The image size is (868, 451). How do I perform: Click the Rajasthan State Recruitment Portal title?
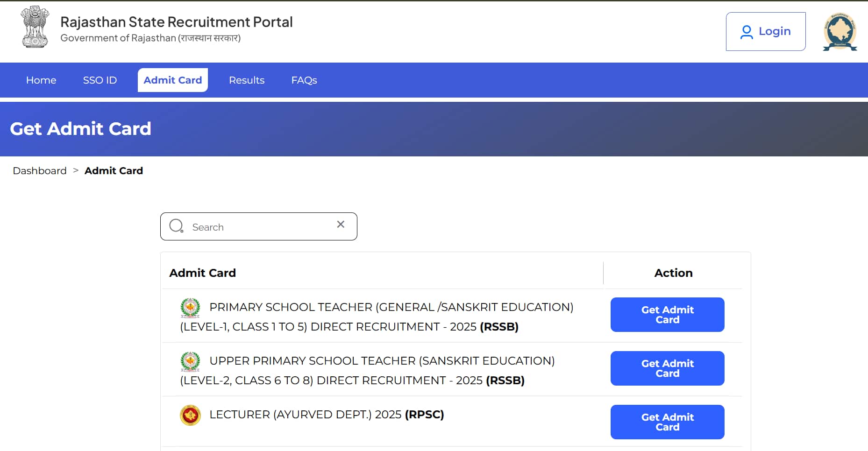click(x=177, y=22)
